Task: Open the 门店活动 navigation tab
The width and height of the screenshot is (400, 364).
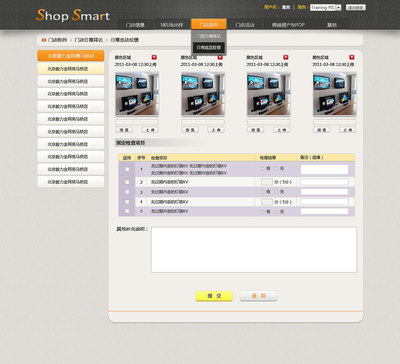Action: (x=245, y=25)
